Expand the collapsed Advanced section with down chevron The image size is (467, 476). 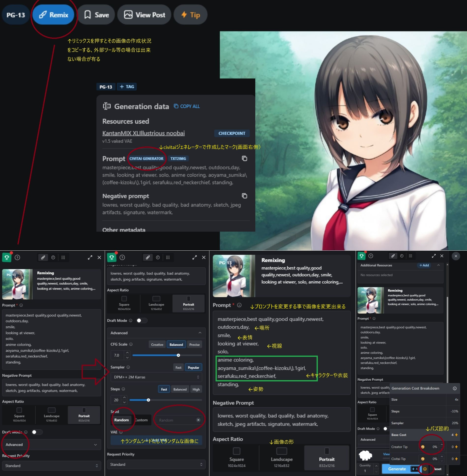[x=95, y=445]
